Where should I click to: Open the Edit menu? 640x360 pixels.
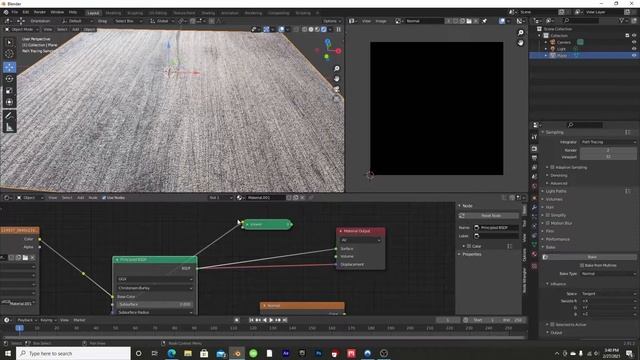26,12
